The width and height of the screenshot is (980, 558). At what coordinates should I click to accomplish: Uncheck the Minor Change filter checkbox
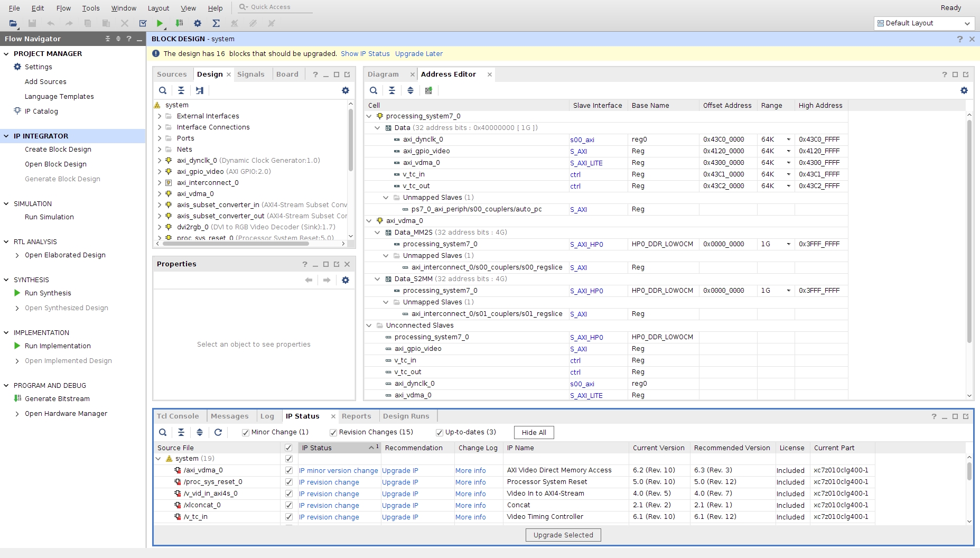[x=246, y=432]
